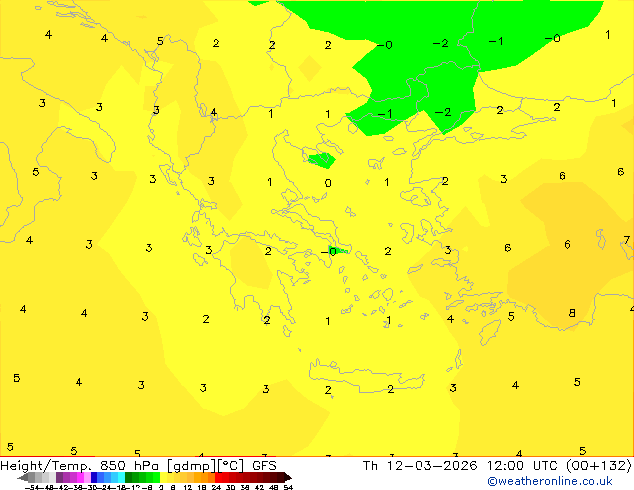Click the temperature value "8" on the map
The height and width of the screenshot is (490, 634).
572,313
